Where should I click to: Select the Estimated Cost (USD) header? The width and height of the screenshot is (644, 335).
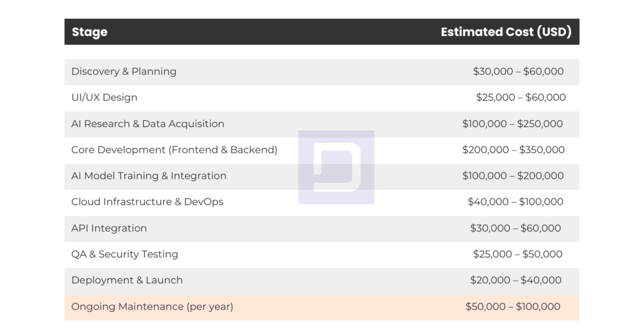click(x=506, y=31)
